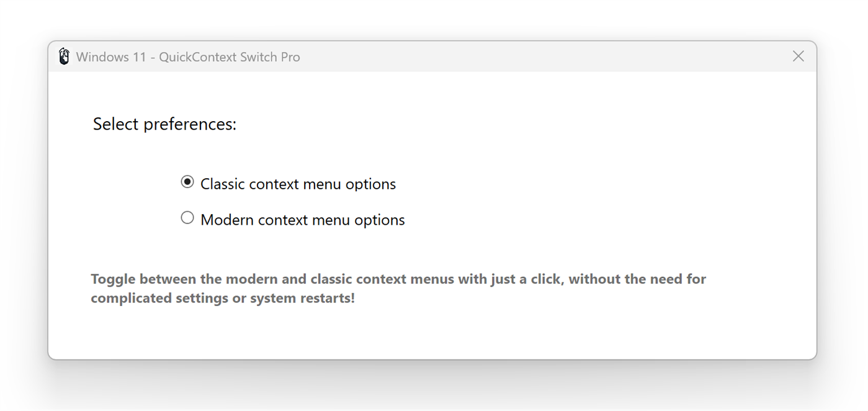Click the description line starting "Toggle between"
The image size is (868, 411).
click(x=398, y=279)
